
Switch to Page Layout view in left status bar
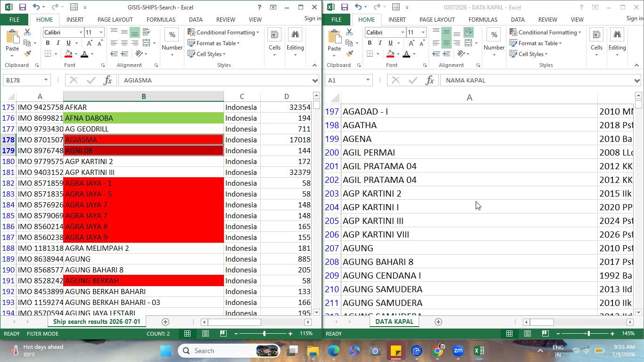[206, 333]
